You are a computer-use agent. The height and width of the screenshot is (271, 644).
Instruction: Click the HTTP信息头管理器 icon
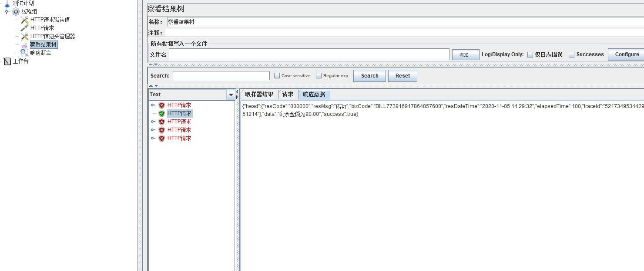coord(25,37)
